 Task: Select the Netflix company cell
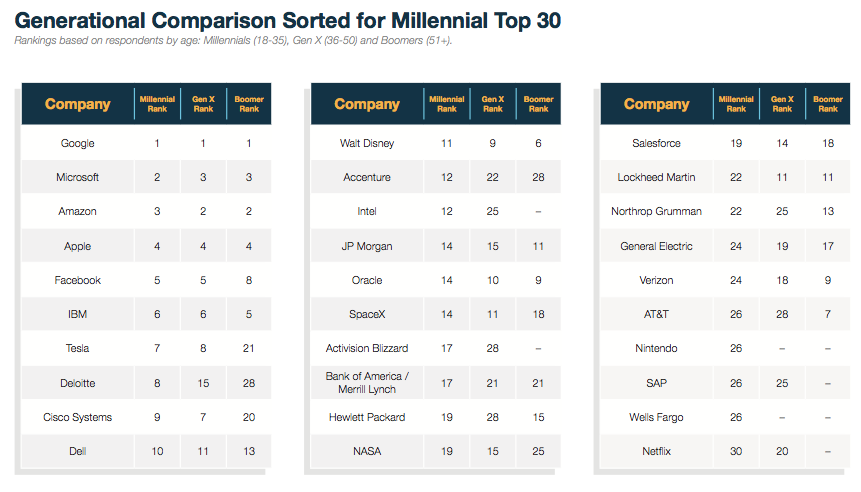pos(656,452)
